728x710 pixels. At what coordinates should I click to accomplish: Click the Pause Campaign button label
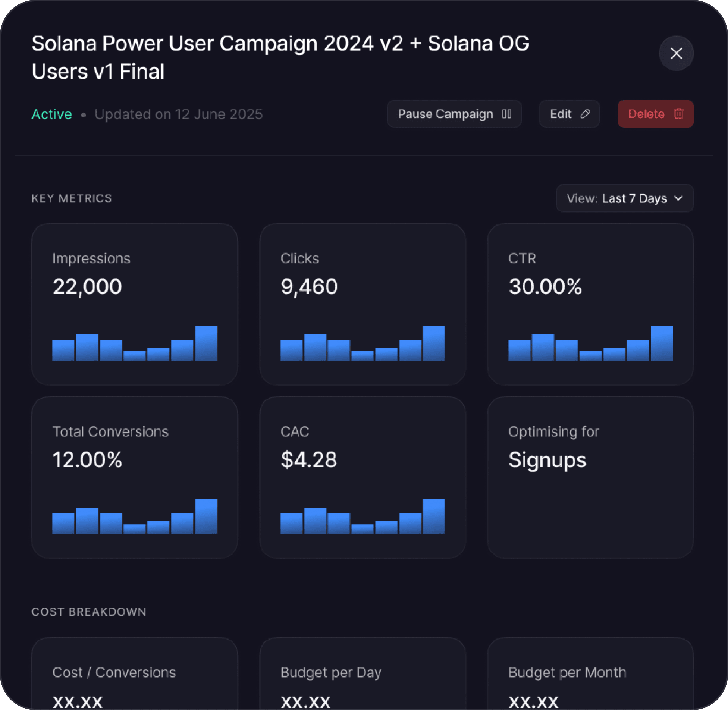(445, 114)
